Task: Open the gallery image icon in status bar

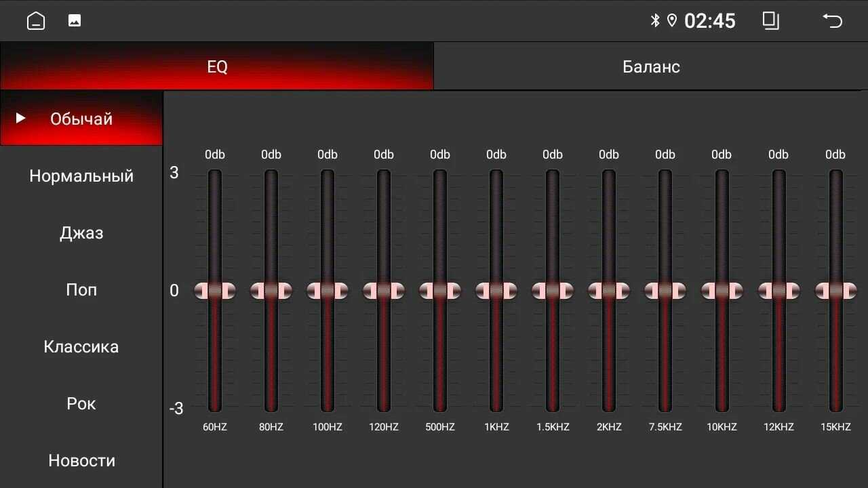Action: 75,21
